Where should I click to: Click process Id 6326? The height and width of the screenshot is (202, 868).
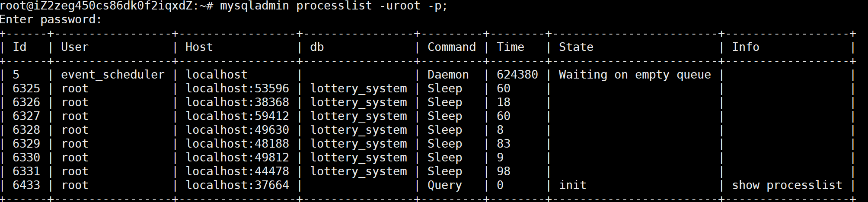[26, 102]
